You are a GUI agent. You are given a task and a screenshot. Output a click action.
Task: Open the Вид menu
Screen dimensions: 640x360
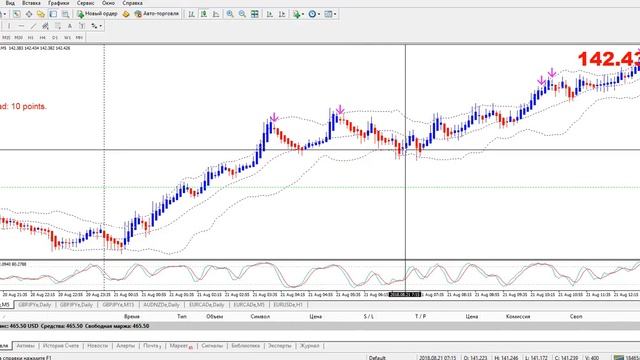pyautogui.click(x=11, y=3)
